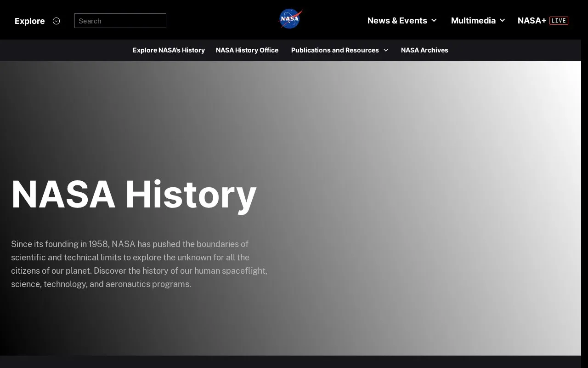Open the NASA+ link
The width and height of the screenshot is (588, 368).
pyautogui.click(x=532, y=21)
